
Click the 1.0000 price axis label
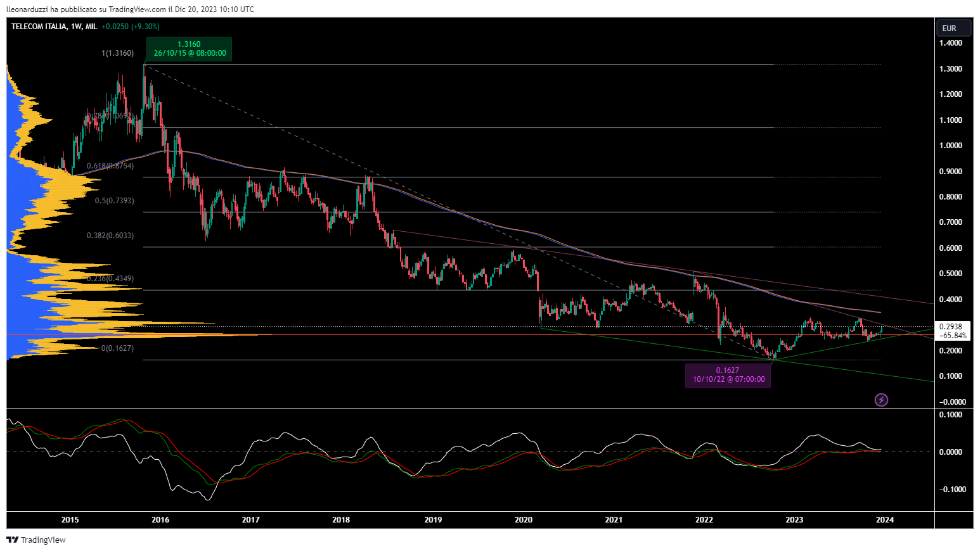click(x=951, y=146)
